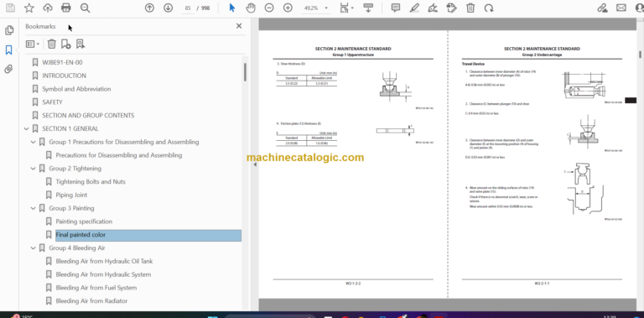Go to the SAFETY bookmark

[52, 102]
